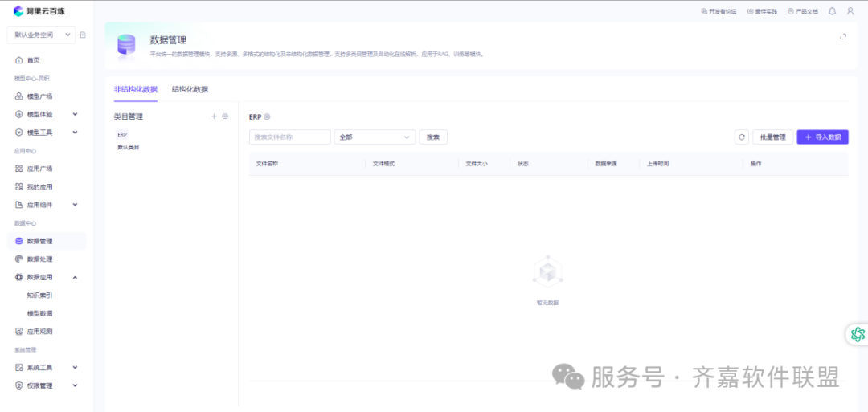The image size is (868, 412).
Task: Focus the 搜索文件名称 search field
Action: click(x=290, y=137)
